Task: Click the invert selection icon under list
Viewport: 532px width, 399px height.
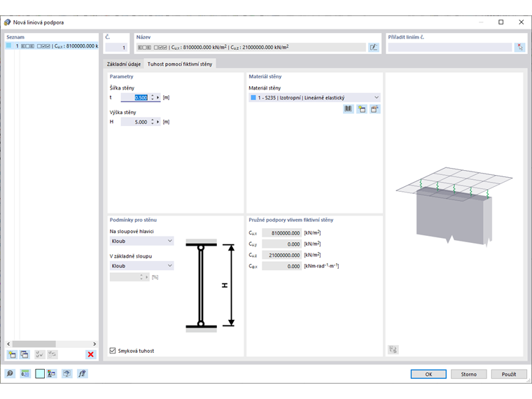Action: coord(52,355)
